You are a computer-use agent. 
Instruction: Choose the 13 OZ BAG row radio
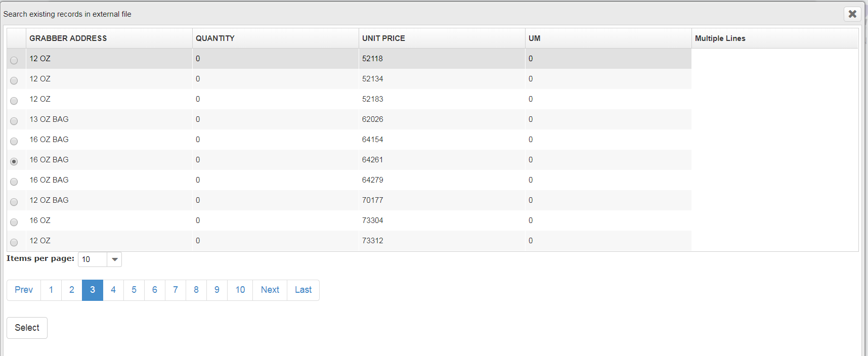click(x=14, y=121)
